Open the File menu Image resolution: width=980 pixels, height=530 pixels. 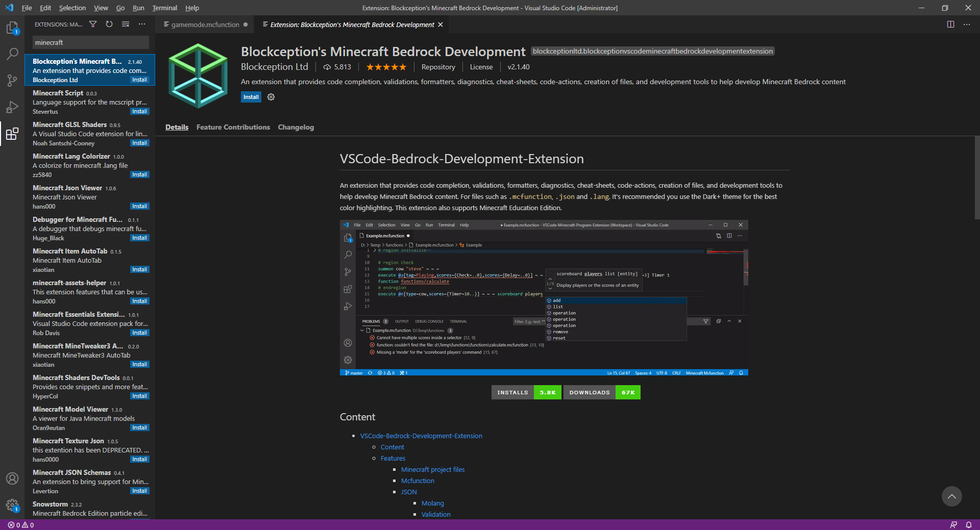(x=27, y=8)
